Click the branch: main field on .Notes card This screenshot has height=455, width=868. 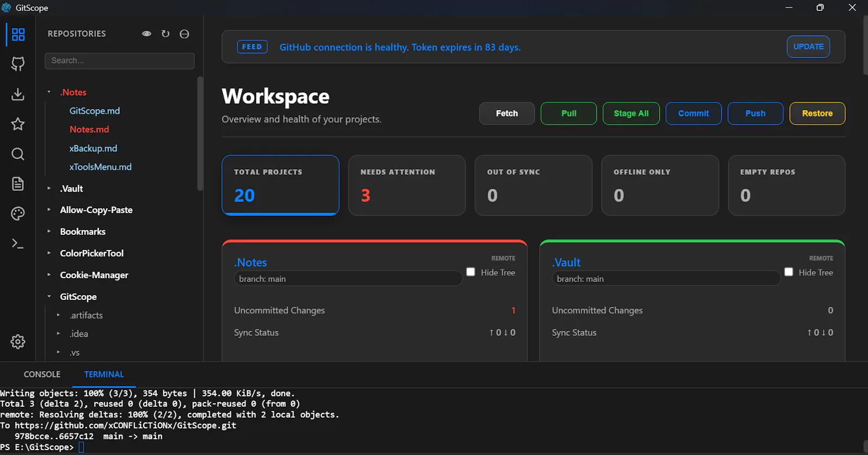[348, 279]
